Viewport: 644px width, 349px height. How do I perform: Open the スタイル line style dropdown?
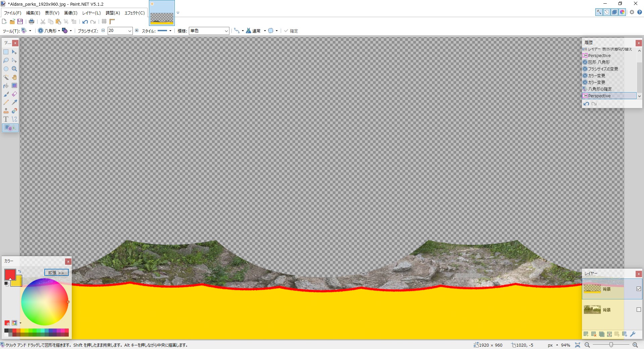pyautogui.click(x=170, y=31)
